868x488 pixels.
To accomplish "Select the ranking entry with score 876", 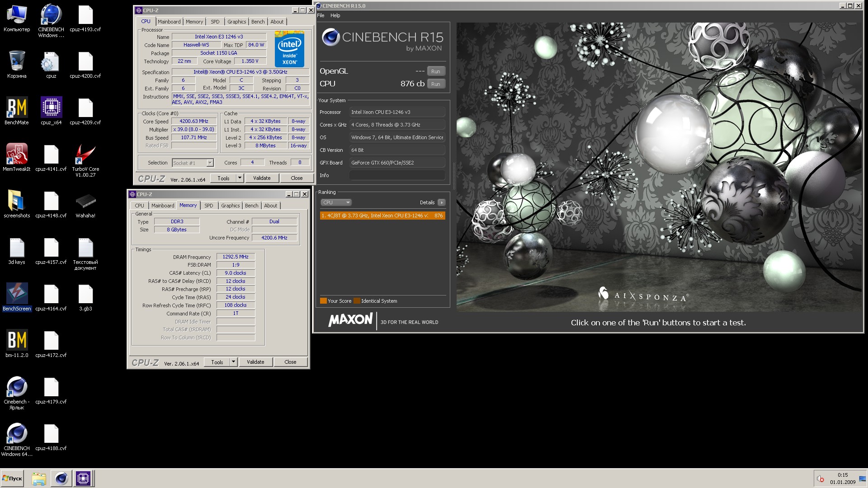I will coord(382,216).
